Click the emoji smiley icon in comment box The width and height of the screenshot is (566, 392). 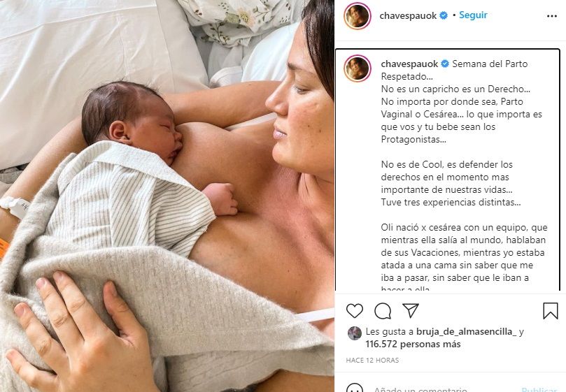click(355, 389)
